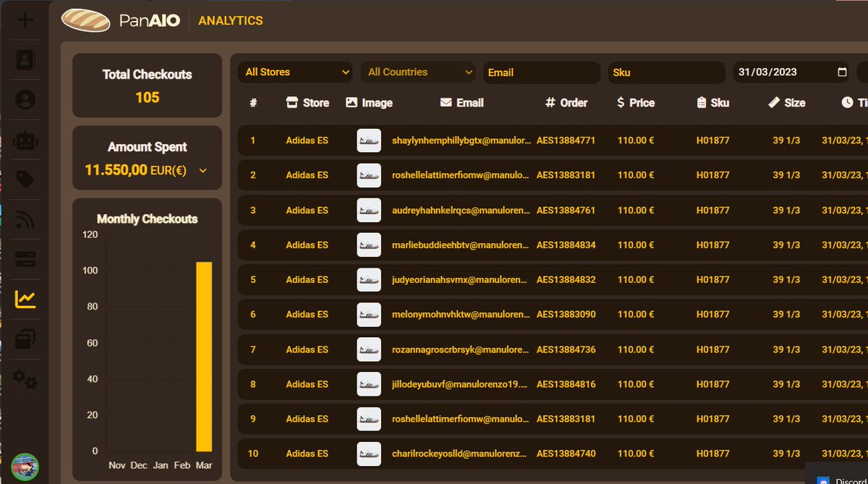Click the Order column header
This screenshot has width=868, height=484.
566,103
